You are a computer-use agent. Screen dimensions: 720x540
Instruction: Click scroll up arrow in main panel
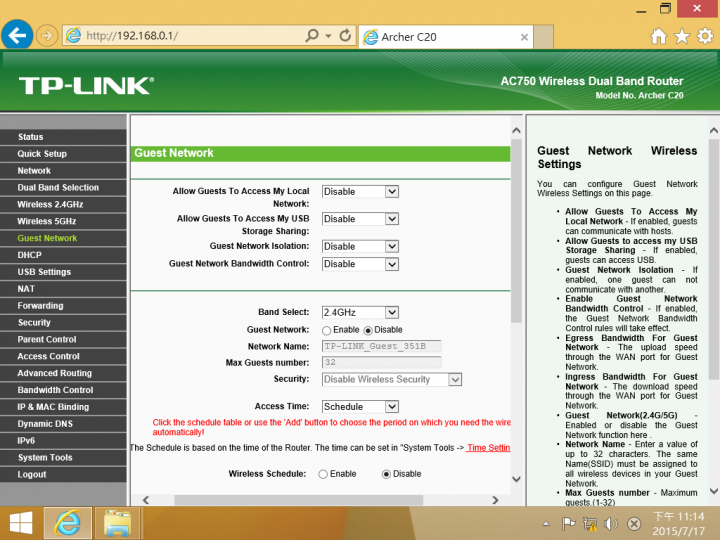coord(516,130)
